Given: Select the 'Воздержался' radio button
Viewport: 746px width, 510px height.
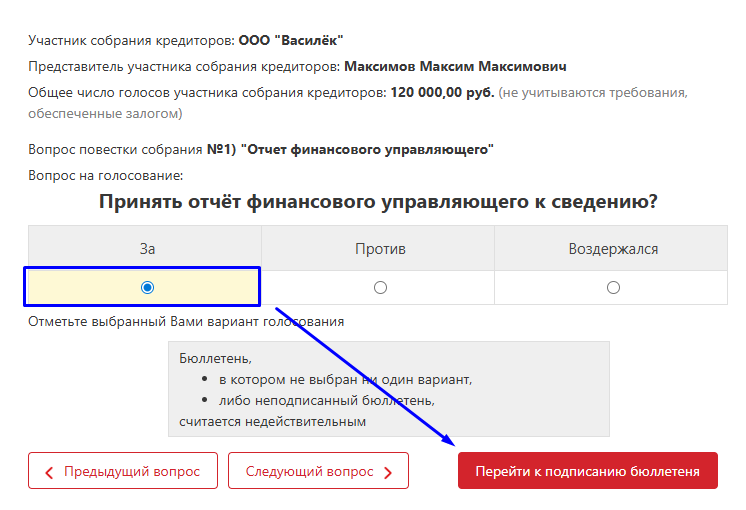Looking at the screenshot, I should (613, 287).
